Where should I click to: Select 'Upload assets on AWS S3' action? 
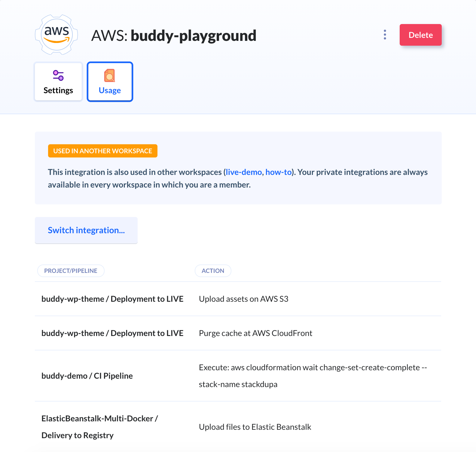pyautogui.click(x=244, y=299)
